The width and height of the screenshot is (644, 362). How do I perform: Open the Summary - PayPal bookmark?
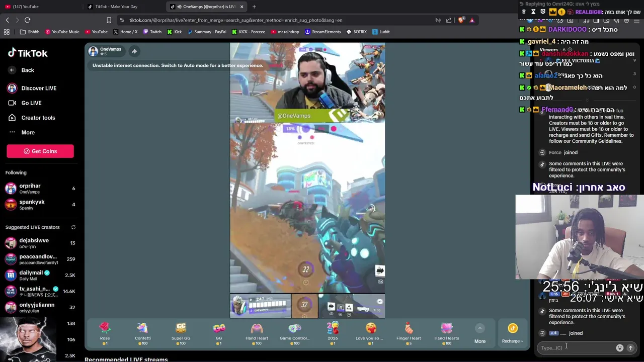point(206,32)
